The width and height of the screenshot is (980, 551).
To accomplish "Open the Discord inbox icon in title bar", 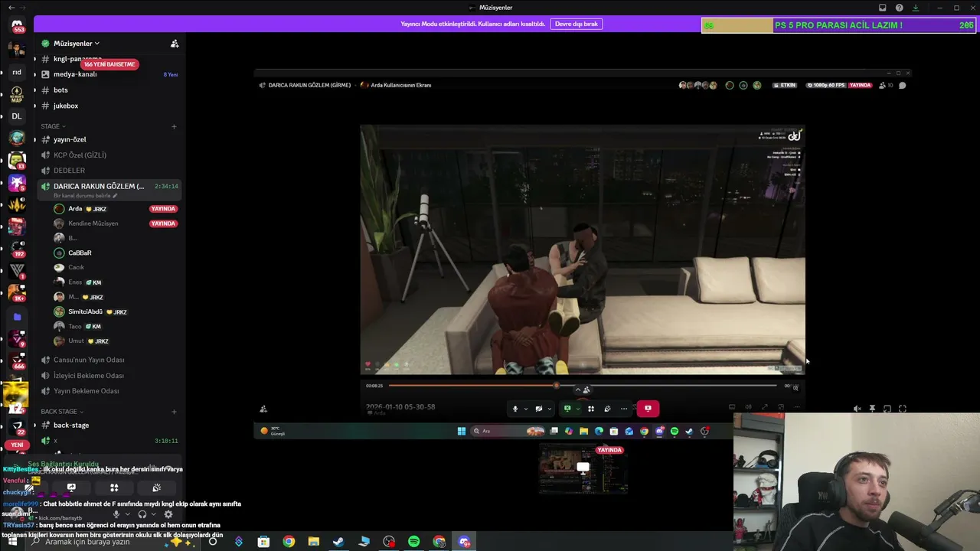I will coord(882,8).
